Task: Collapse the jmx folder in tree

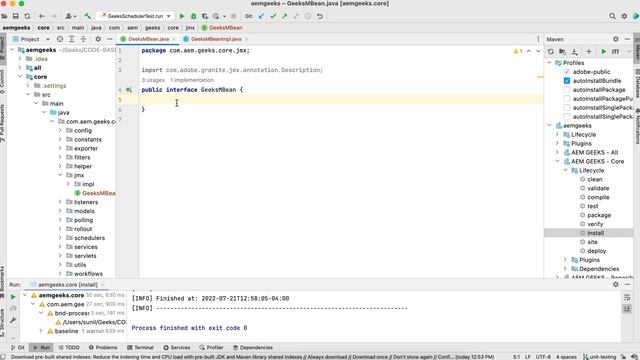Action: coord(60,175)
